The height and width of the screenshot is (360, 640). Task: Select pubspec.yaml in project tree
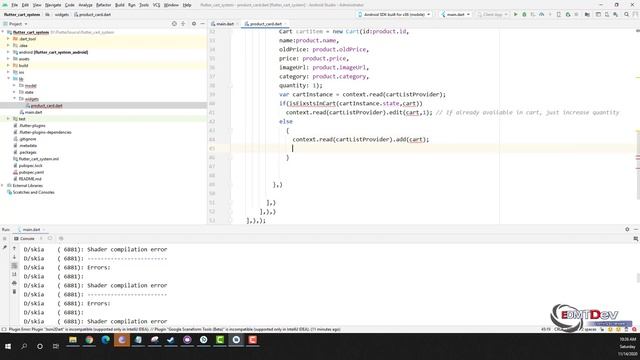(x=31, y=172)
